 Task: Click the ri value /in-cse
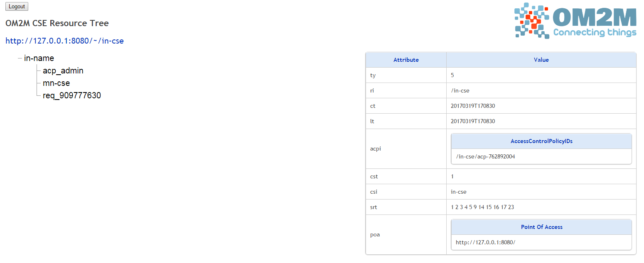pyautogui.click(x=460, y=90)
